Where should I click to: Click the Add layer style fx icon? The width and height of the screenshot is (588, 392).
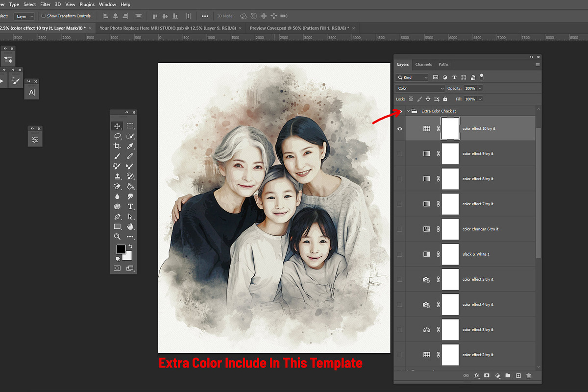[476, 376]
